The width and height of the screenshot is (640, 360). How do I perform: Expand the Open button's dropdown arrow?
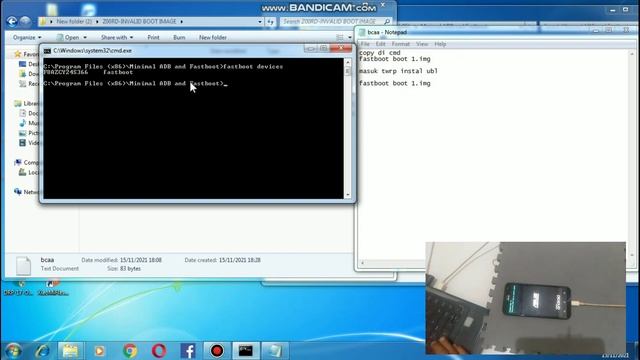pos(85,38)
